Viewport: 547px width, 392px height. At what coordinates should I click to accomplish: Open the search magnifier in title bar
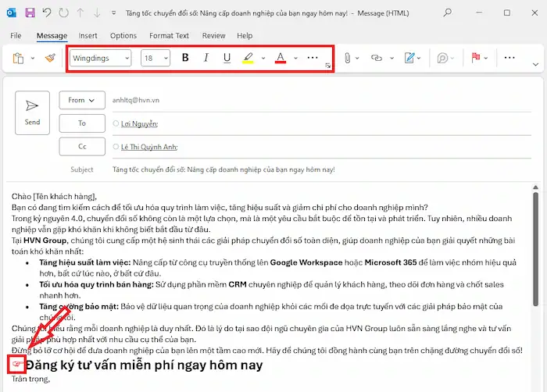(x=447, y=13)
